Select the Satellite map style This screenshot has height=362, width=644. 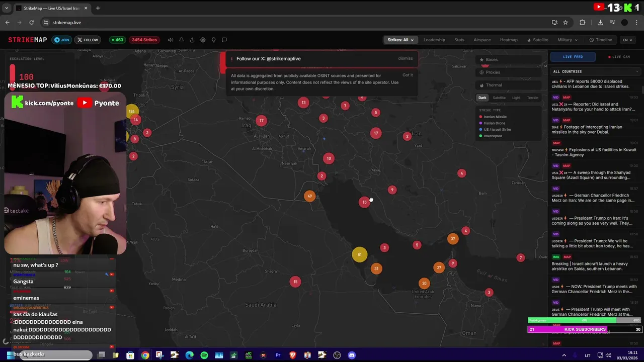click(x=499, y=98)
